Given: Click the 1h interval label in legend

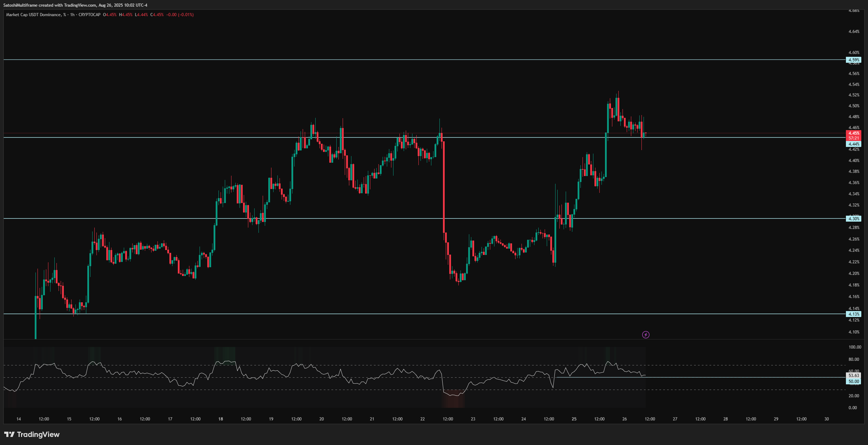Looking at the screenshot, I should point(72,15).
